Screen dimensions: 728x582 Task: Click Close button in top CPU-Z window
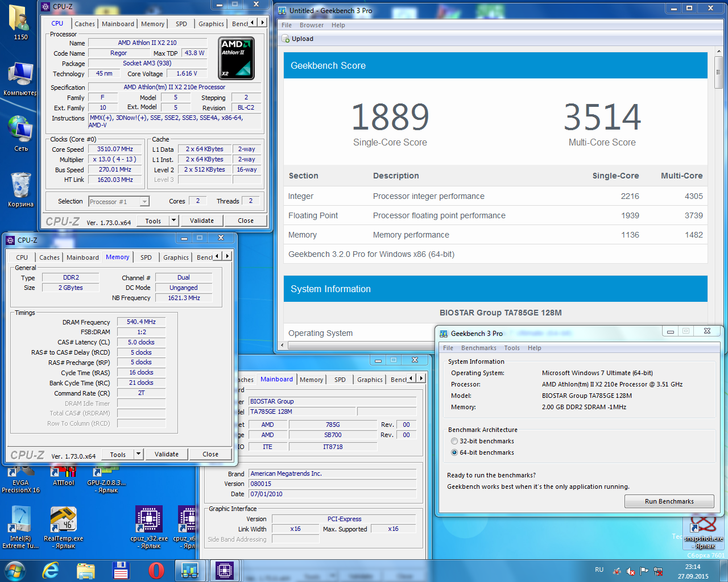(246, 221)
